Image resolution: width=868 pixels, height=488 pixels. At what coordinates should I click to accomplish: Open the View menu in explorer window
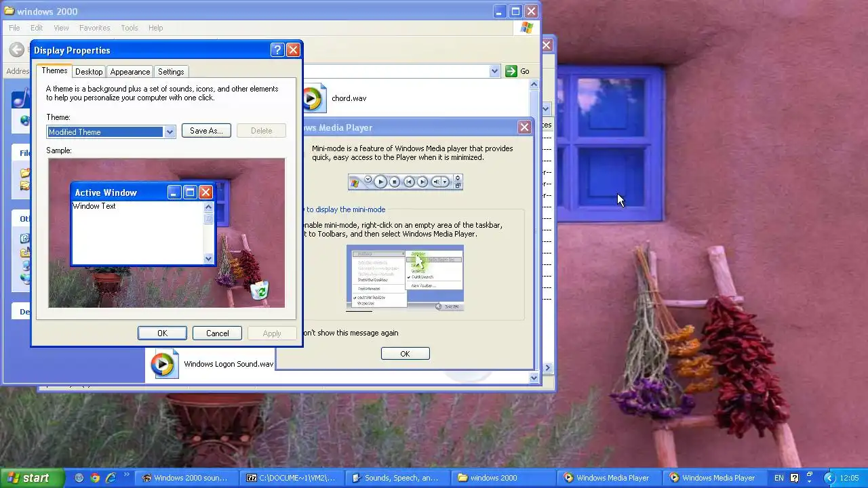61,28
